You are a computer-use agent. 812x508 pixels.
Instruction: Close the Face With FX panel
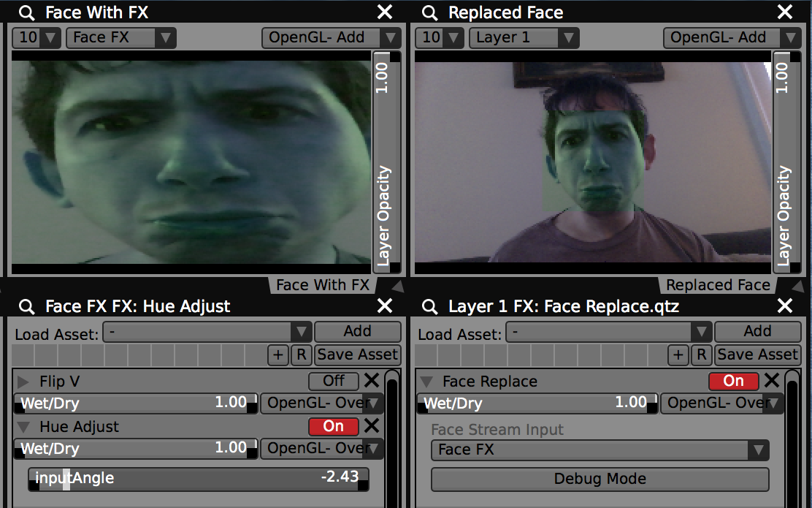tap(385, 12)
